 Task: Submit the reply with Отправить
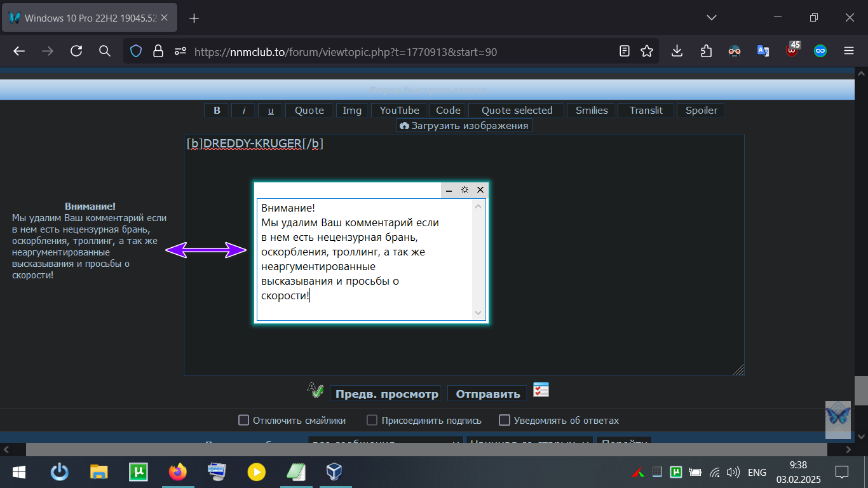coord(487,394)
